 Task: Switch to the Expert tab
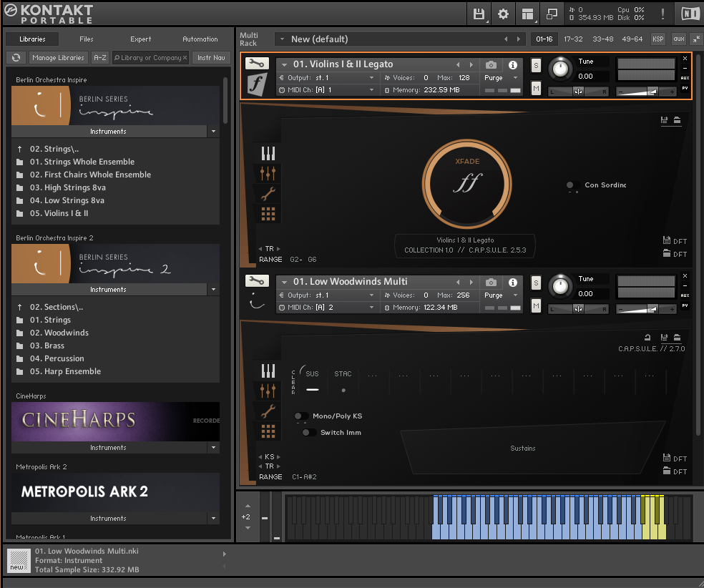point(140,39)
